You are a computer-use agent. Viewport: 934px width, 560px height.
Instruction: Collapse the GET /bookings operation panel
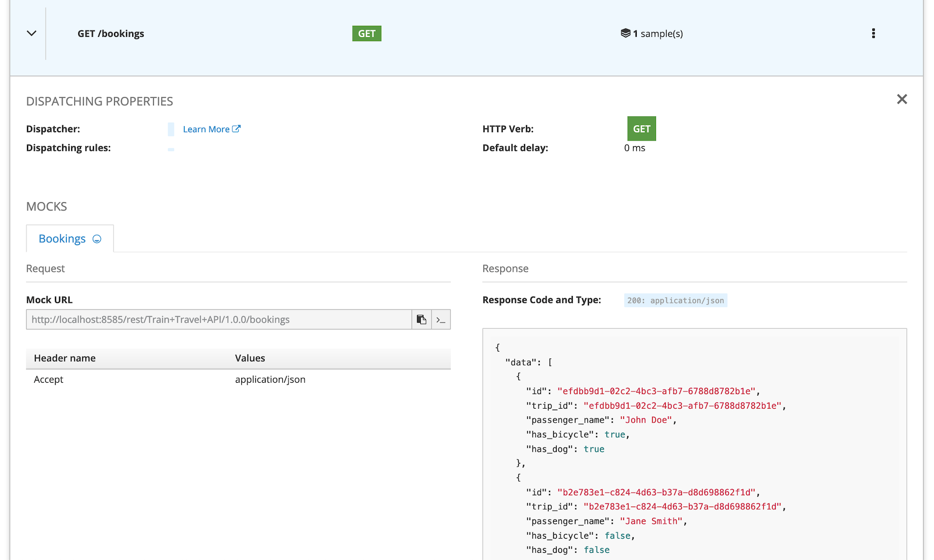click(x=31, y=33)
